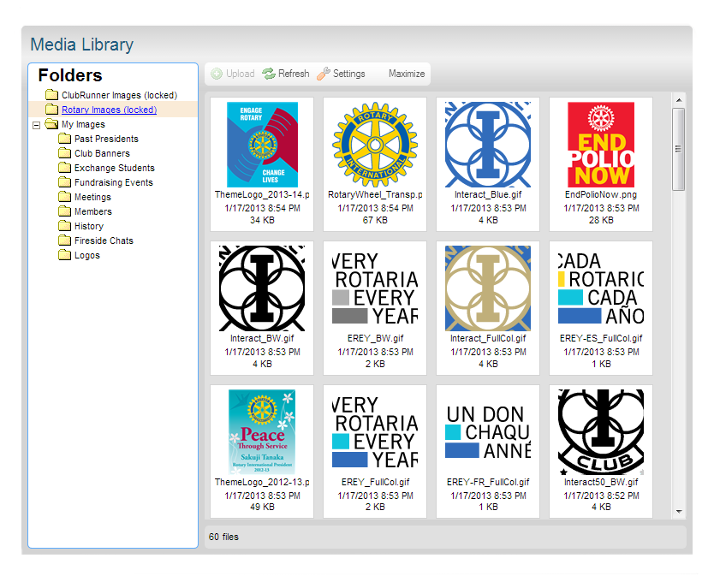Click the My Images open folder icon
The height and width of the screenshot is (588, 714).
pyautogui.click(x=51, y=124)
